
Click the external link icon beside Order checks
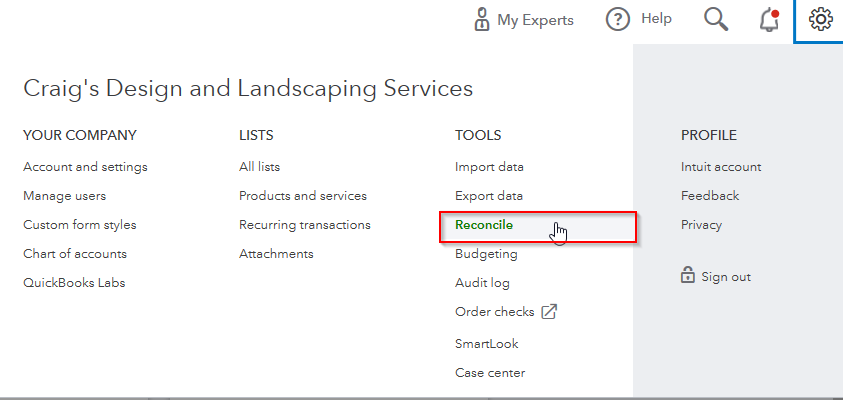click(549, 312)
